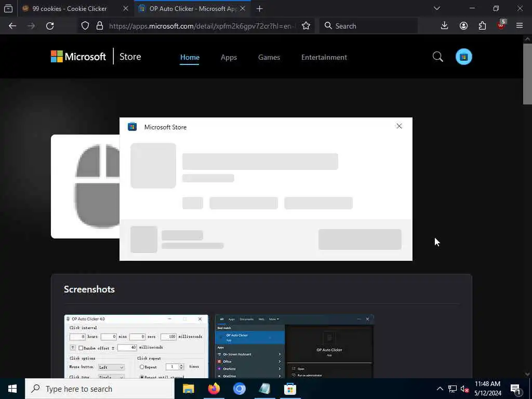Open the blue circular browser taskbar icon
This screenshot has width=532, height=399.
[239, 389]
